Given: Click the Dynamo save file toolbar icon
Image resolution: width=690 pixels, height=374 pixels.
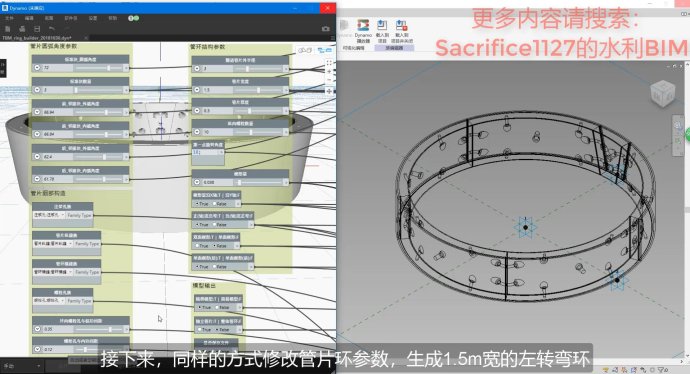Looking at the screenshot, I should point(37,29).
